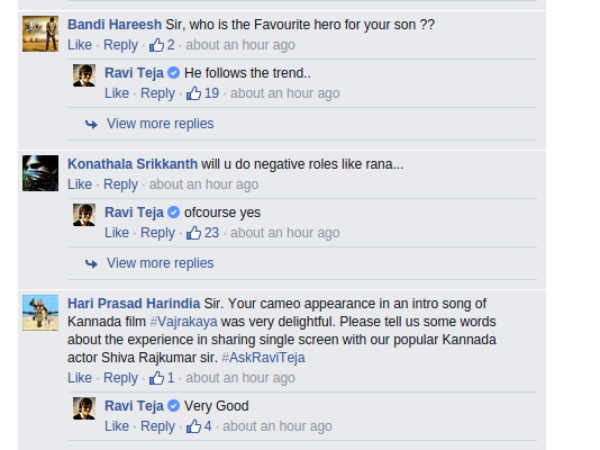Open Hari Prasad Harindia's profile name
The width and height of the screenshot is (600, 450).
(132, 302)
